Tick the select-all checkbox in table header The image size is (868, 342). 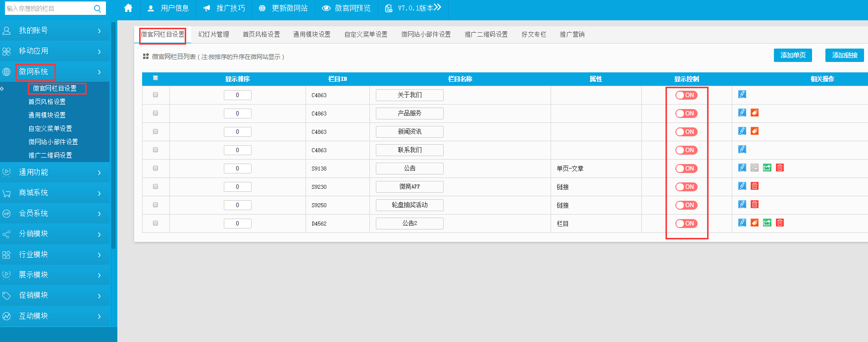pyautogui.click(x=155, y=78)
